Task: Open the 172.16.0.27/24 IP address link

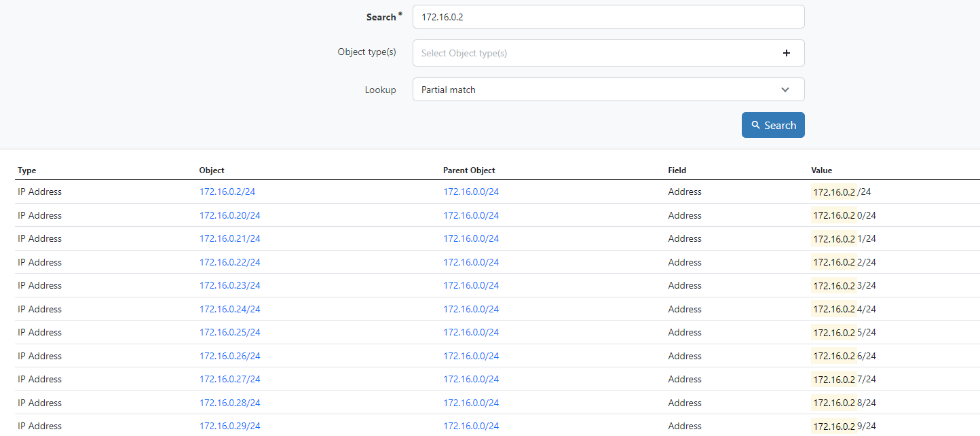Action: point(230,379)
